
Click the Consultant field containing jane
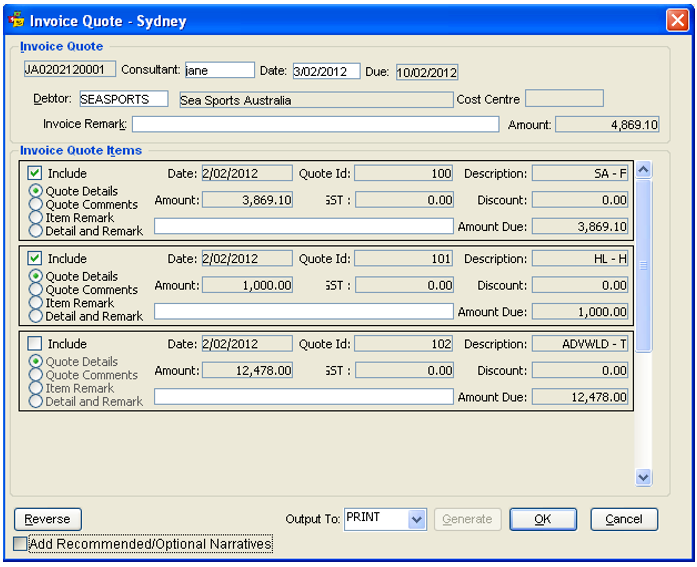[220, 70]
